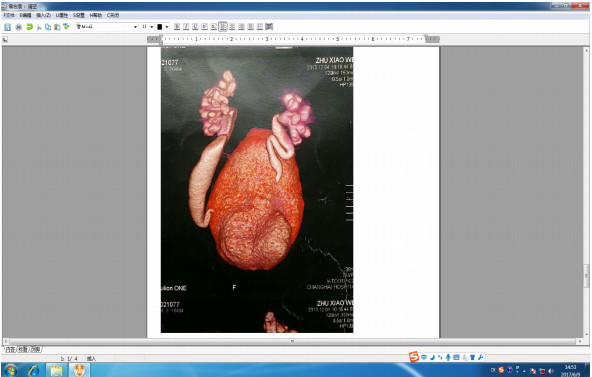Open Internet Explorer from the taskbar

(x=34, y=370)
